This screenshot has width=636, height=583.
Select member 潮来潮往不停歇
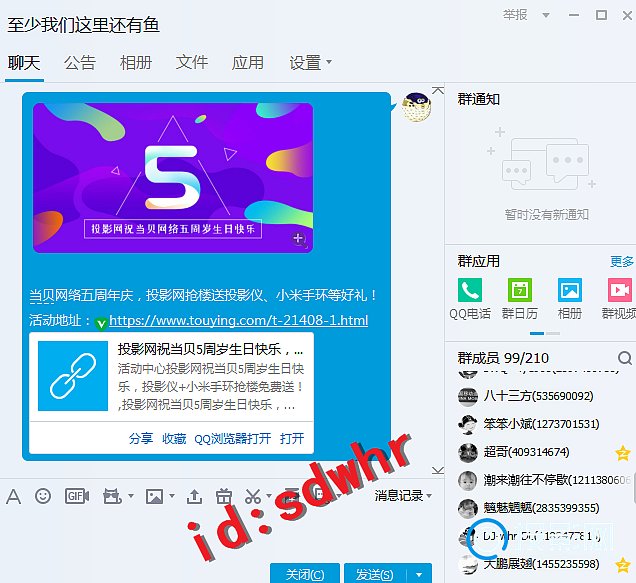544,481
